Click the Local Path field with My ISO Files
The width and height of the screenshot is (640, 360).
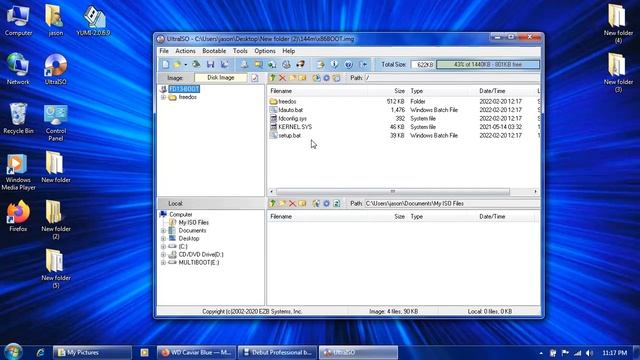452,203
